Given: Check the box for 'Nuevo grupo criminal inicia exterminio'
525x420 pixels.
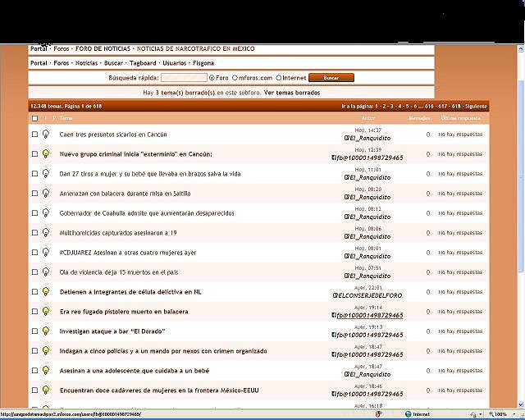Looking at the screenshot, I should pos(34,154).
